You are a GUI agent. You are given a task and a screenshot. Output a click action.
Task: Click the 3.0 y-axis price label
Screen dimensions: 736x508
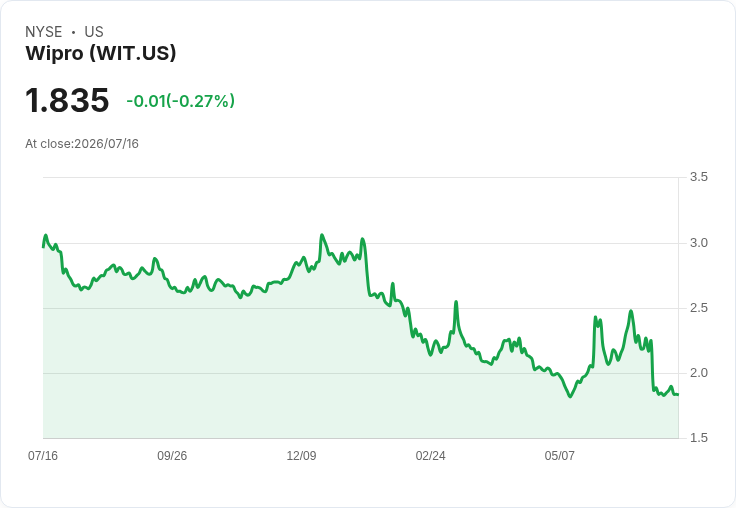698,243
